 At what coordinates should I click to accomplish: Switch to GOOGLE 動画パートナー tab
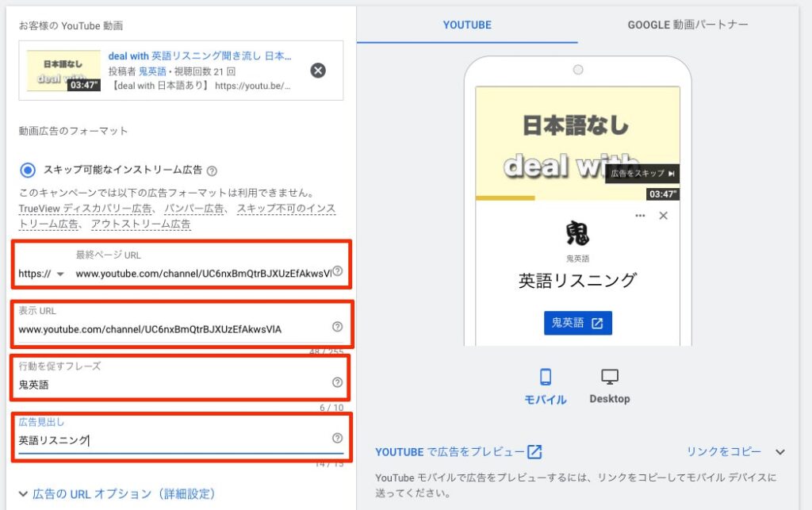[688, 25]
